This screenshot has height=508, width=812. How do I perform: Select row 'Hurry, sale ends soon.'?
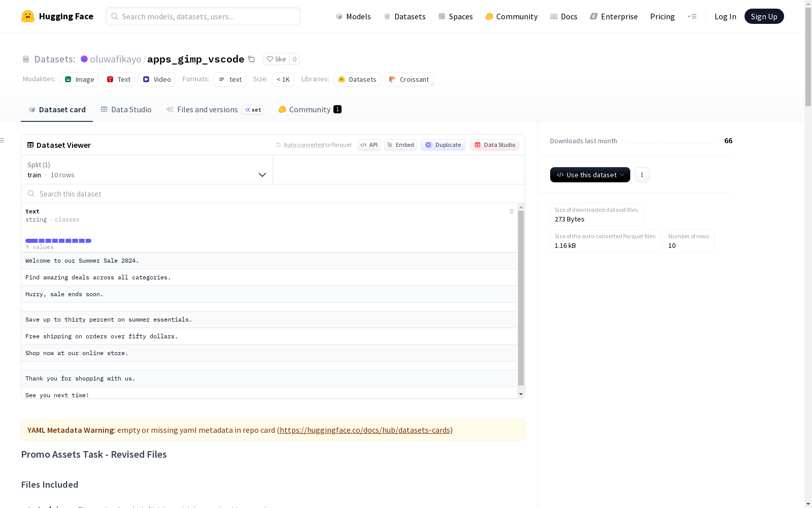[x=269, y=294]
